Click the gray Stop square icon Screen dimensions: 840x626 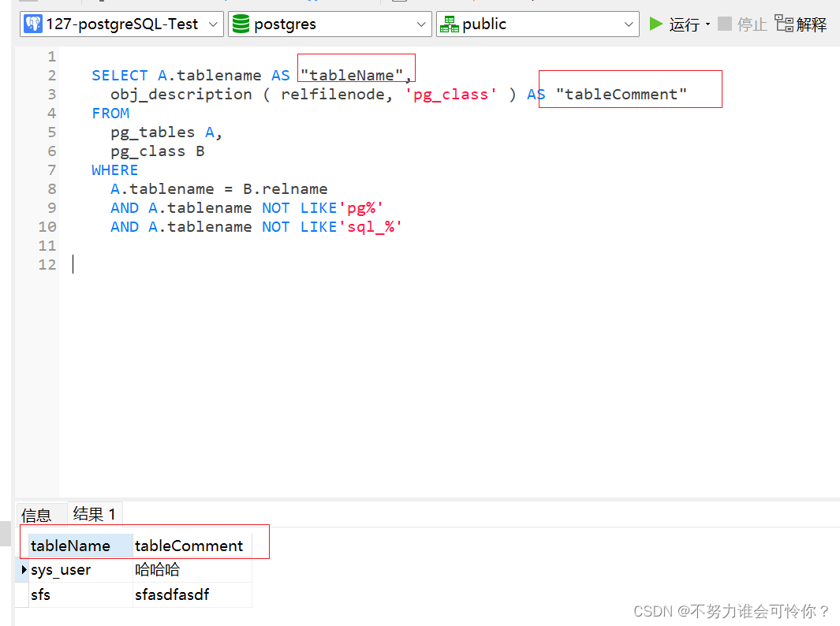724,24
